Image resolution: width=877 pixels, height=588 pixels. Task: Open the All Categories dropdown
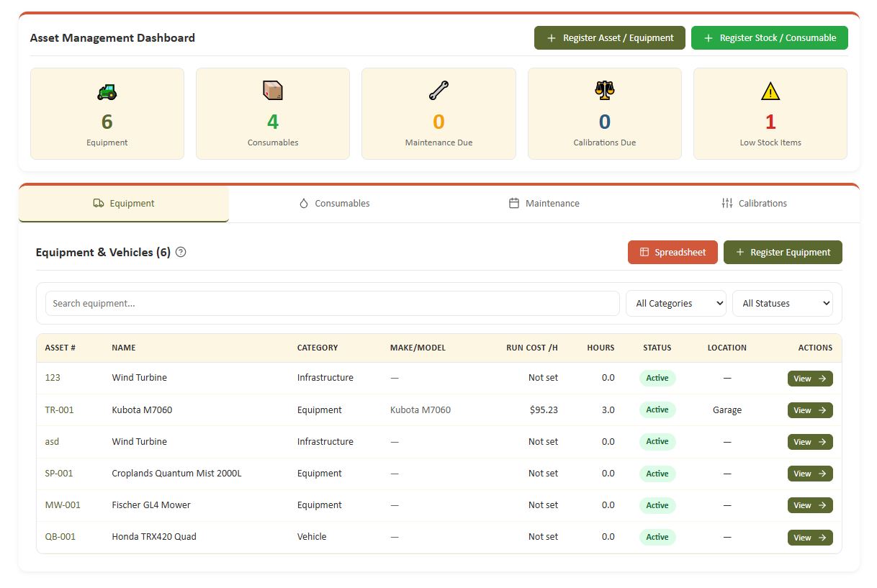click(x=676, y=304)
